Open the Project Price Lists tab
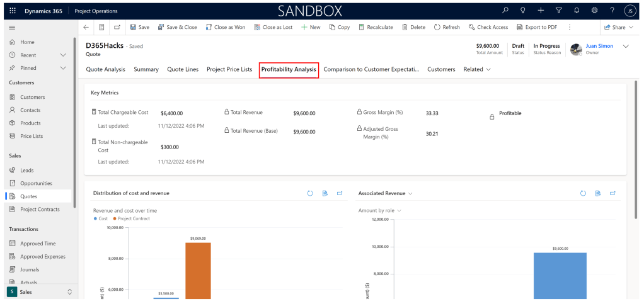Image resolution: width=644 pixels, height=304 pixels. click(229, 69)
